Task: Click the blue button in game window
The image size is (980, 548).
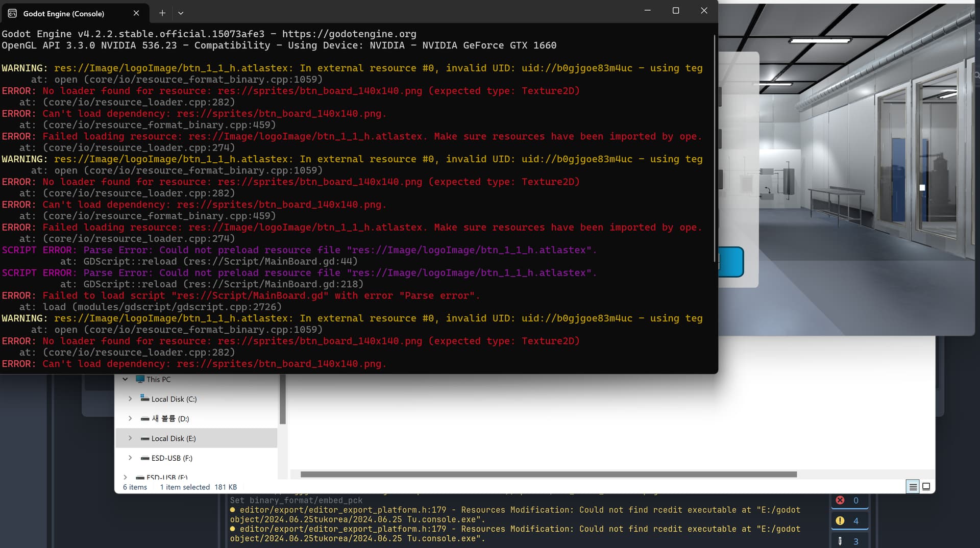Action: click(731, 262)
